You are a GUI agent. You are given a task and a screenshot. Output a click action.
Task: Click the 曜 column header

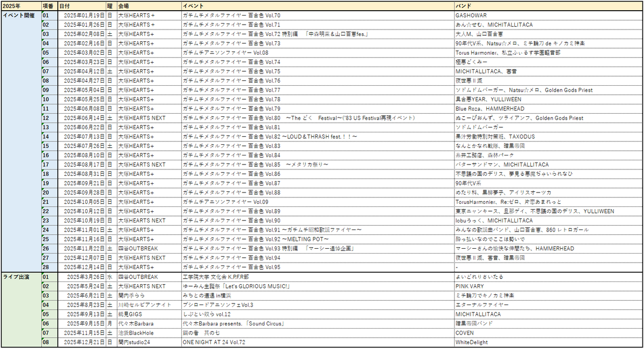(111, 6)
